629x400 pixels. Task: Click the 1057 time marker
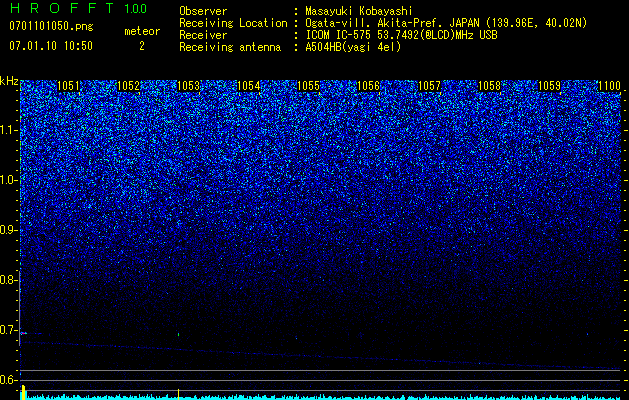pyautogui.click(x=429, y=86)
